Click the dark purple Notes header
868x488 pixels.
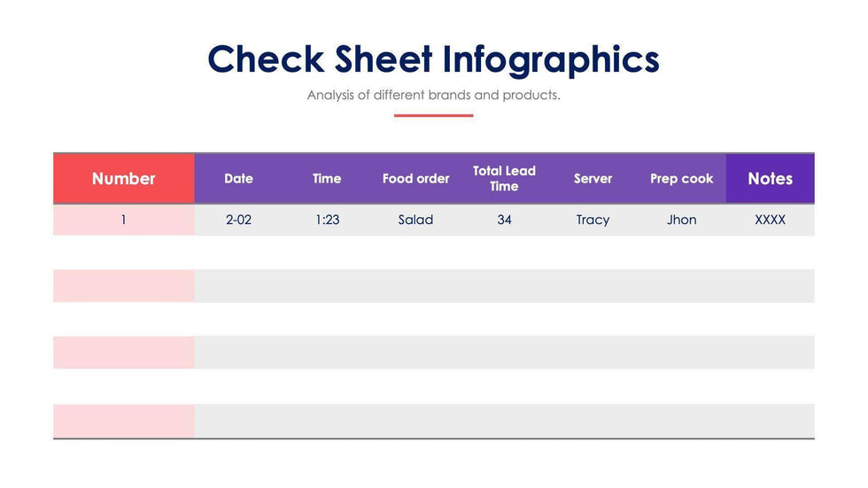(x=770, y=178)
